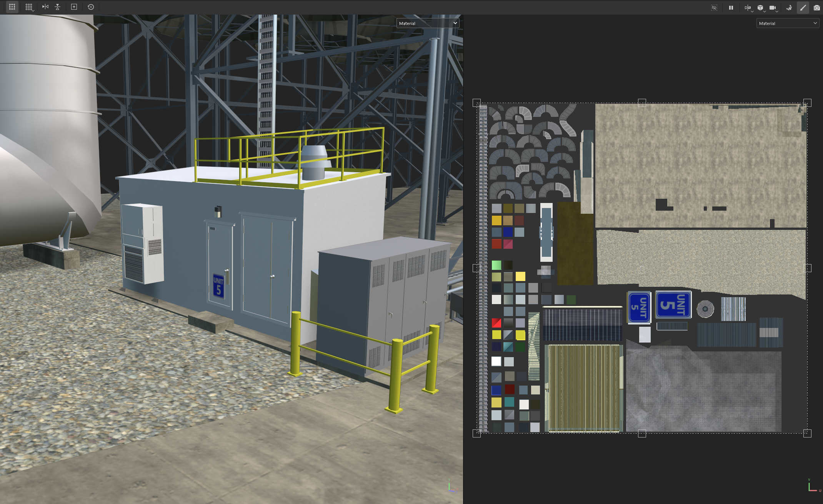This screenshot has height=504, width=823.
Task: Open the grid arrangement tool
Action: coord(29,7)
